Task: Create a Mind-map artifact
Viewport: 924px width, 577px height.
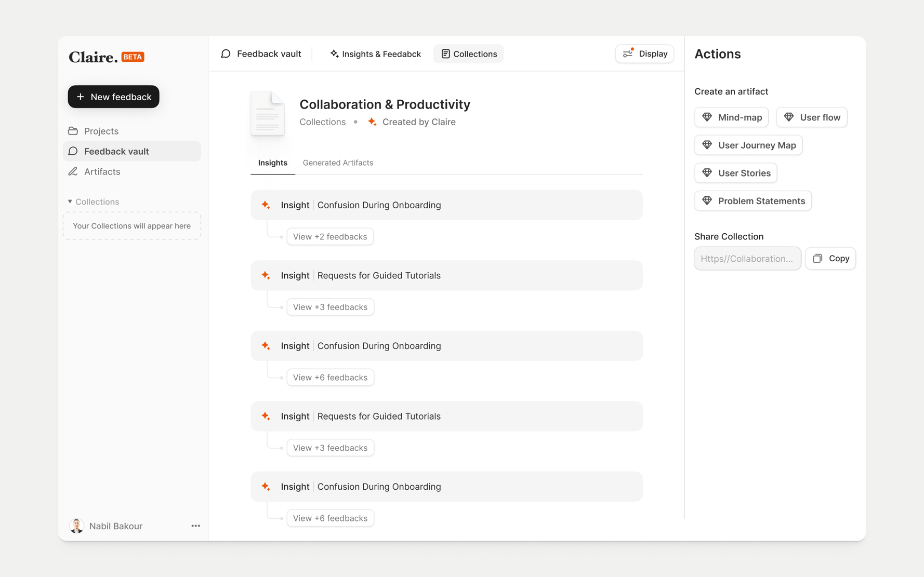Action: coord(732,117)
